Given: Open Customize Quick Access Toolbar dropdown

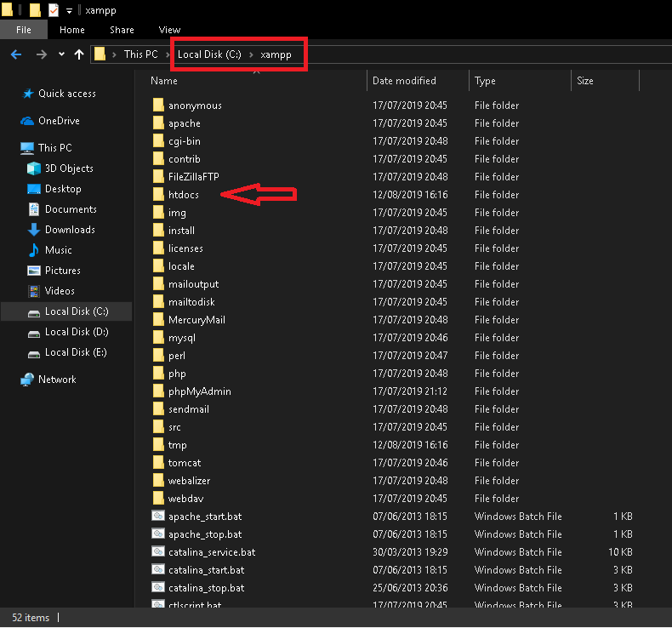Looking at the screenshot, I should [x=69, y=11].
